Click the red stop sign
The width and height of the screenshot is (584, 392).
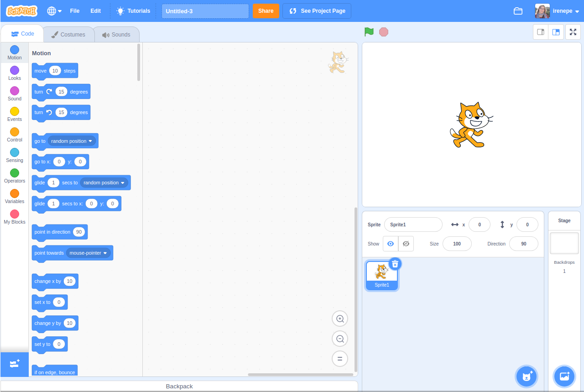pyautogui.click(x=384, y=32)
